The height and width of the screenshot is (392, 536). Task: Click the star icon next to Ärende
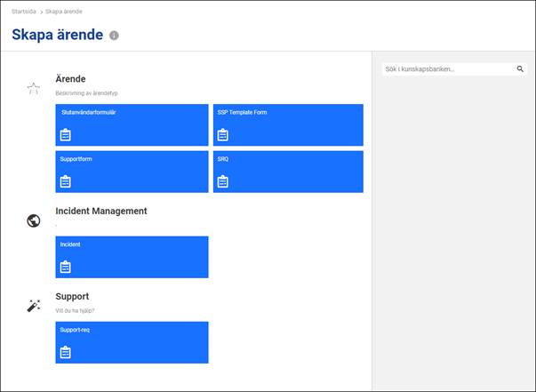click(x=33, y=88)
